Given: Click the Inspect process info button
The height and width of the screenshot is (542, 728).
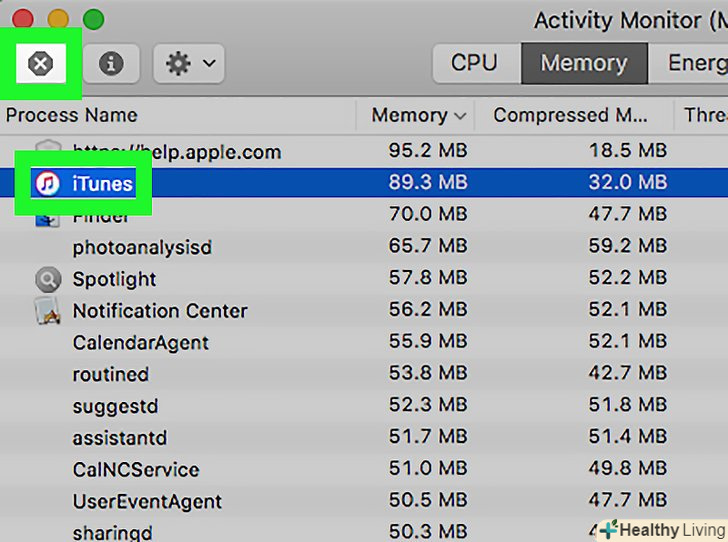Looking at the screenshot, I should point(111,64).
